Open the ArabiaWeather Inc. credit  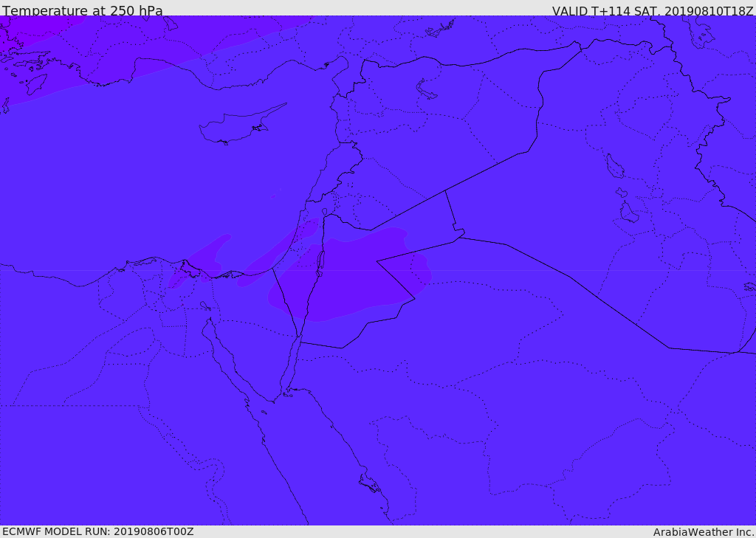coord(704,531)
